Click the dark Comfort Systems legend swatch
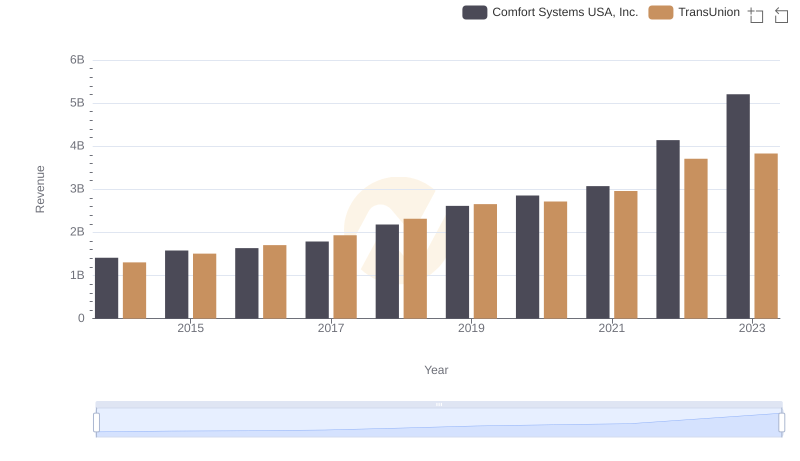Screen dimensions: 800x461 [474, 12]
